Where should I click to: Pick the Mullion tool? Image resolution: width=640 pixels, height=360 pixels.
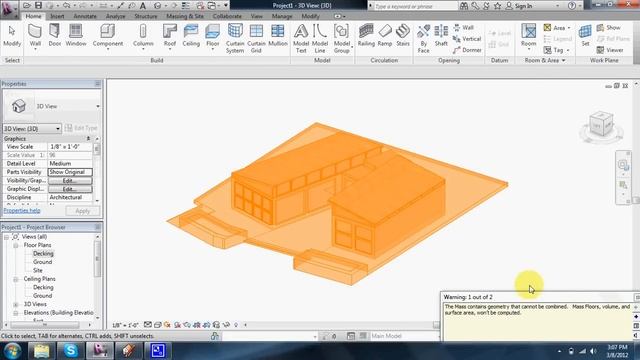(x=278, y=36)
